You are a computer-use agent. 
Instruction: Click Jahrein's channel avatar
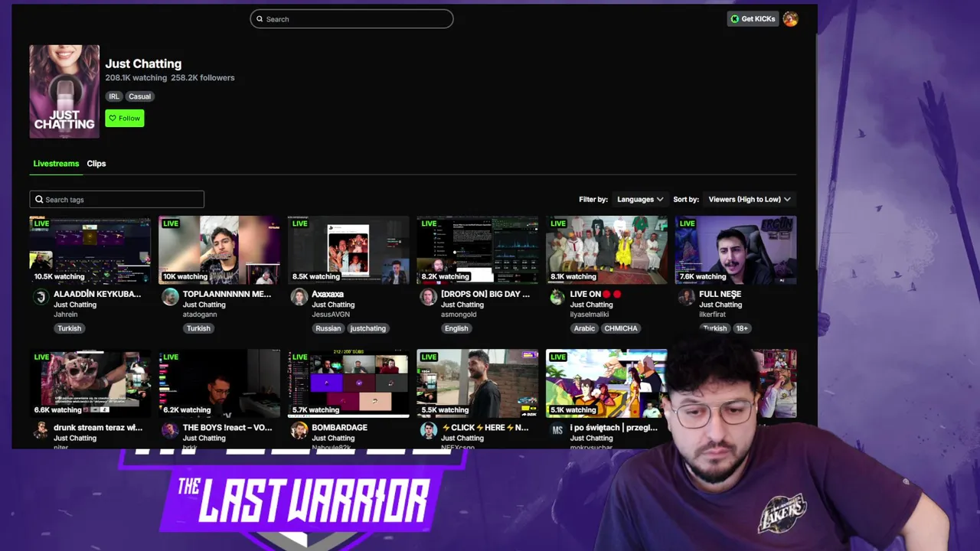tap(41, 297)
